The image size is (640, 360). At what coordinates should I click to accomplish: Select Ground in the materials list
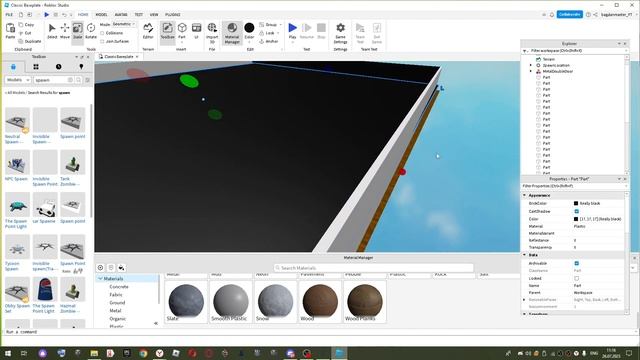point(117,302)
